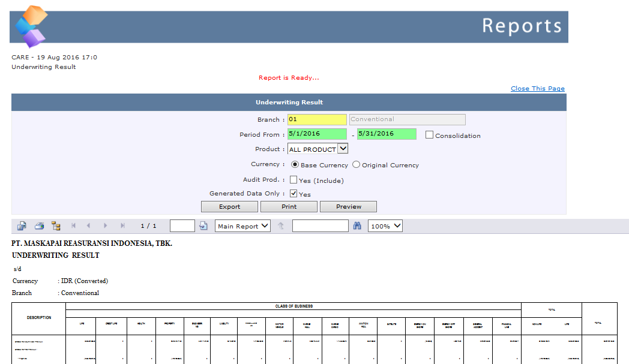Viewport: 629px width, 364px height.
Task: Click the binoculars search text icon
Action: 357,226
